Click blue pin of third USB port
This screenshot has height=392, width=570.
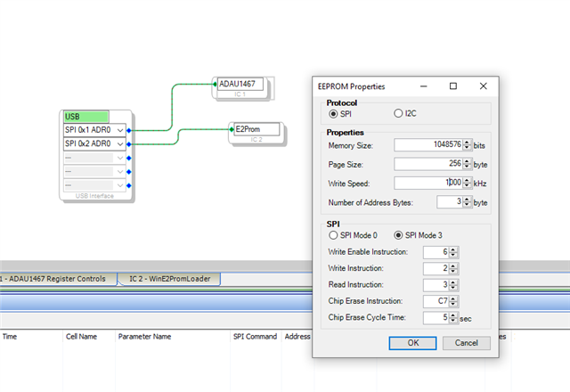click(128, 158)
